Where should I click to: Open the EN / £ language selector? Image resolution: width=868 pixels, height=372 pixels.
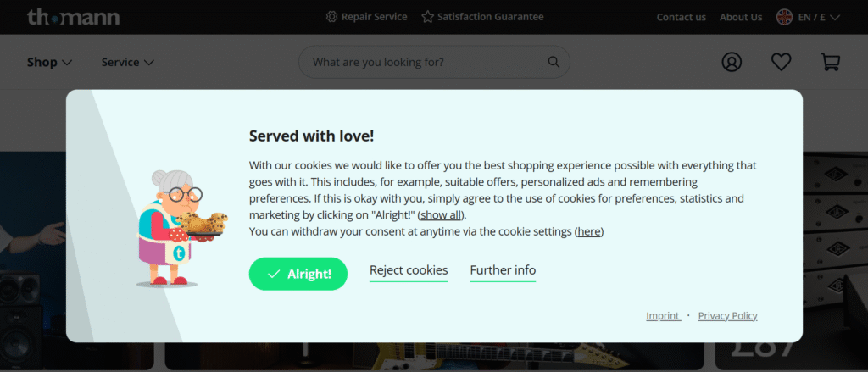818,17
